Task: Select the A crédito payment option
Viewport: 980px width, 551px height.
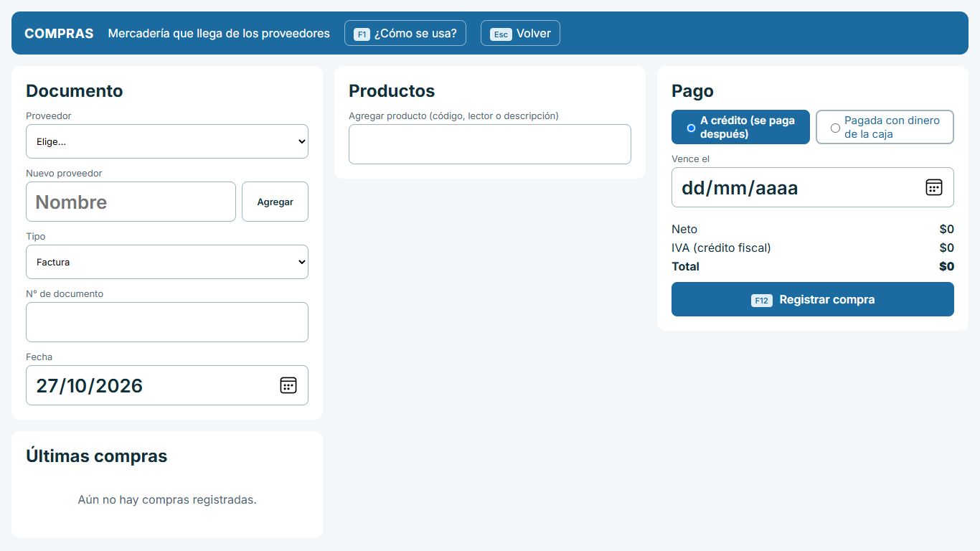Action: 740,127
